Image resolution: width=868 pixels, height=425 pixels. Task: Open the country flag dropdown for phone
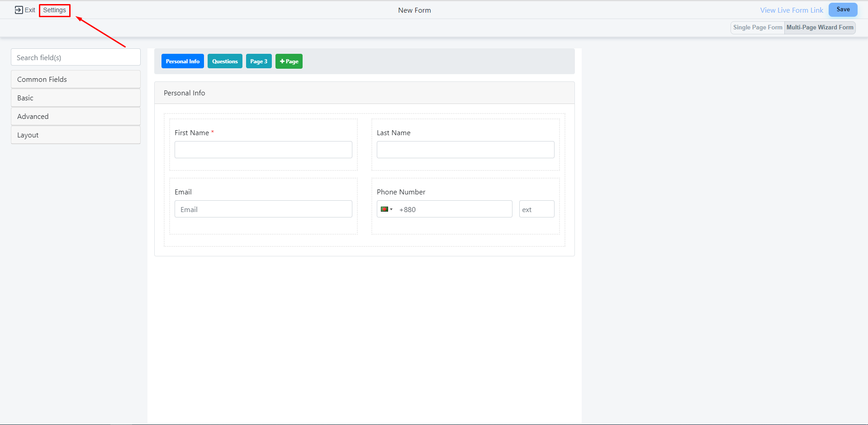pos(386,209)
